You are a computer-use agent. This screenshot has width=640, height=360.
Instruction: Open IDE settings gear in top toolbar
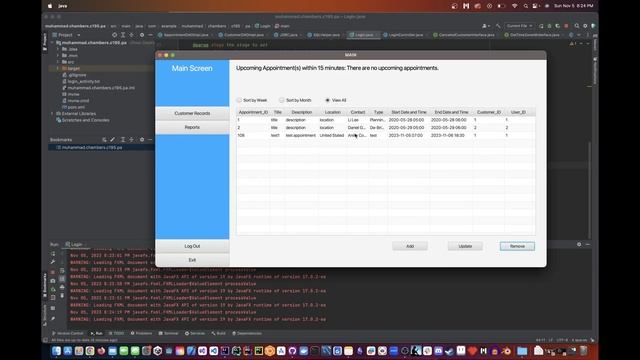coord(585,26)
